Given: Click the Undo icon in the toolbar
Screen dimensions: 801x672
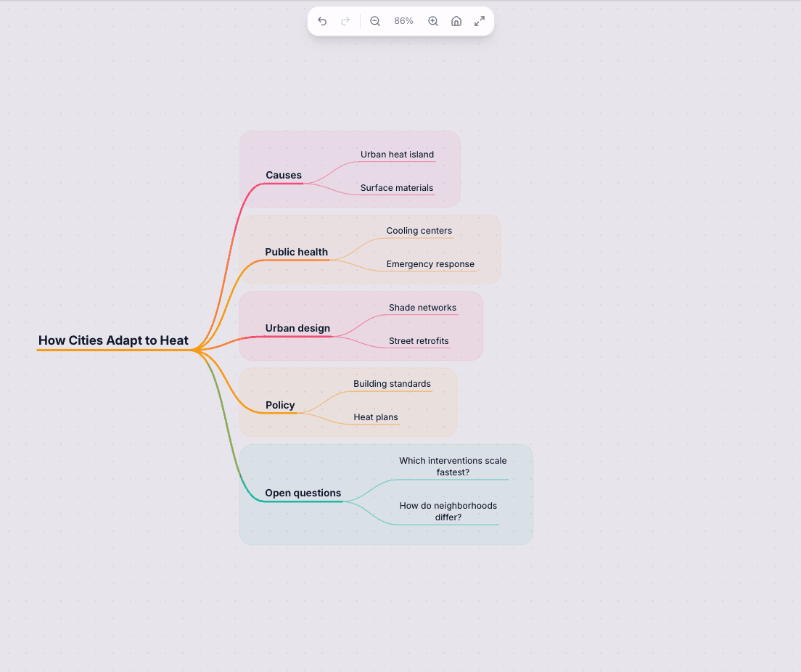Looking at the screenshot, I should [322, 21].
